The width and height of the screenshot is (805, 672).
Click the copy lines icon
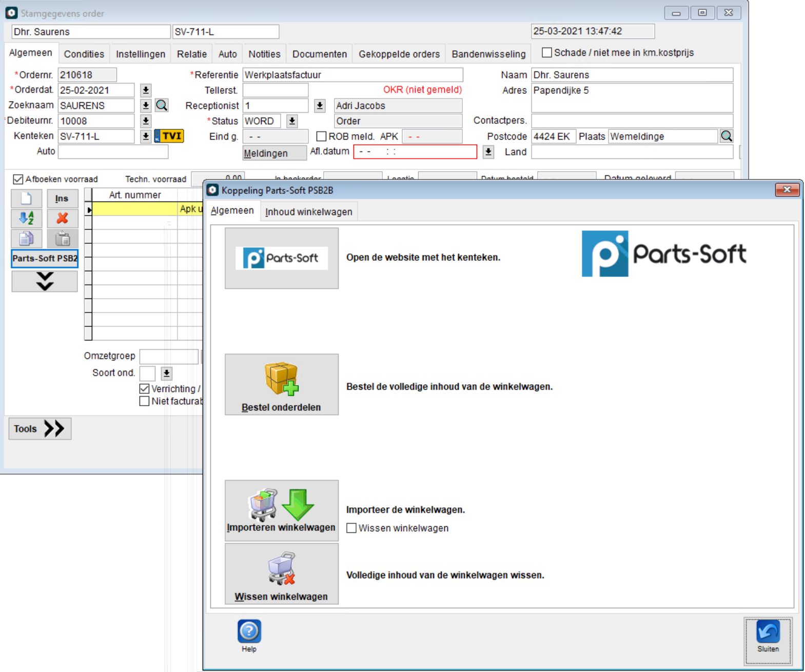(x=27, y=239)
